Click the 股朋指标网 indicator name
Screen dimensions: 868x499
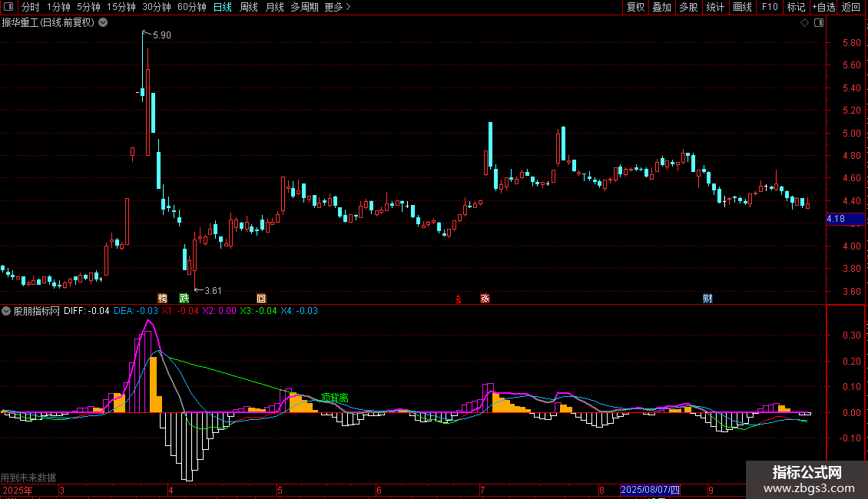37,311
